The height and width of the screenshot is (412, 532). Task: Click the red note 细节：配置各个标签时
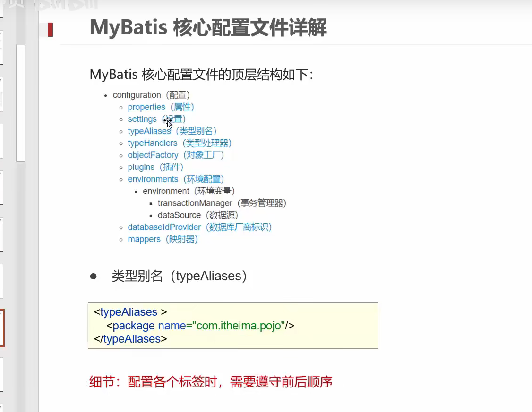pos(211,382)
